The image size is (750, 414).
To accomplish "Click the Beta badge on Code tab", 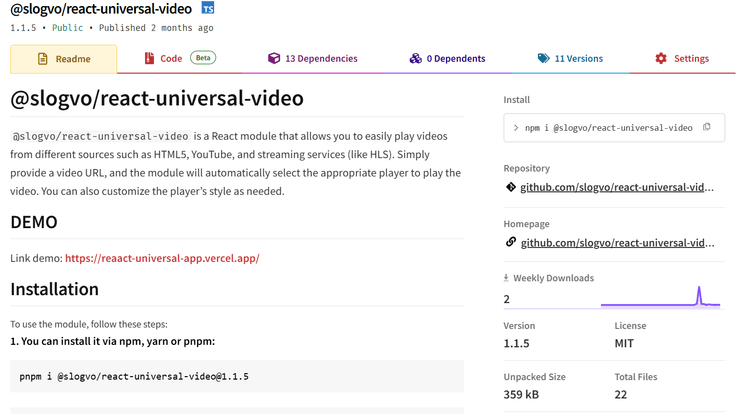I will coord(203,58).
